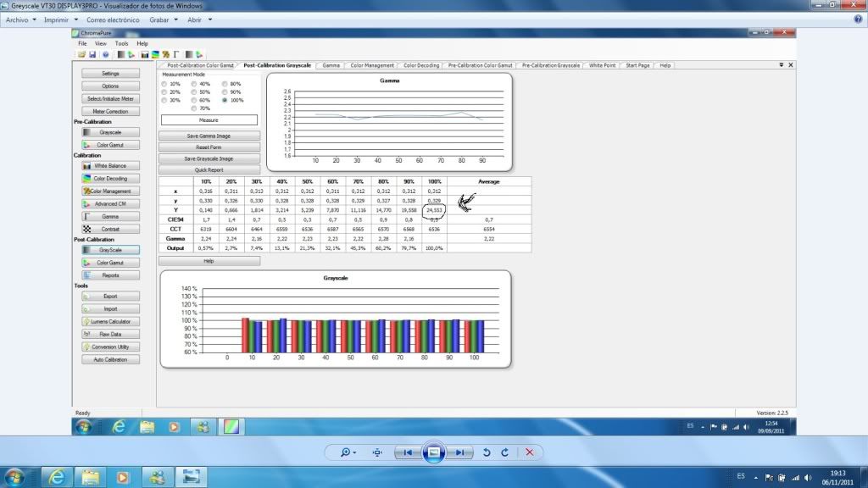Select the 30% measurement mode radio button
Viewport: 868px width, 488px height.
point(164,101)
